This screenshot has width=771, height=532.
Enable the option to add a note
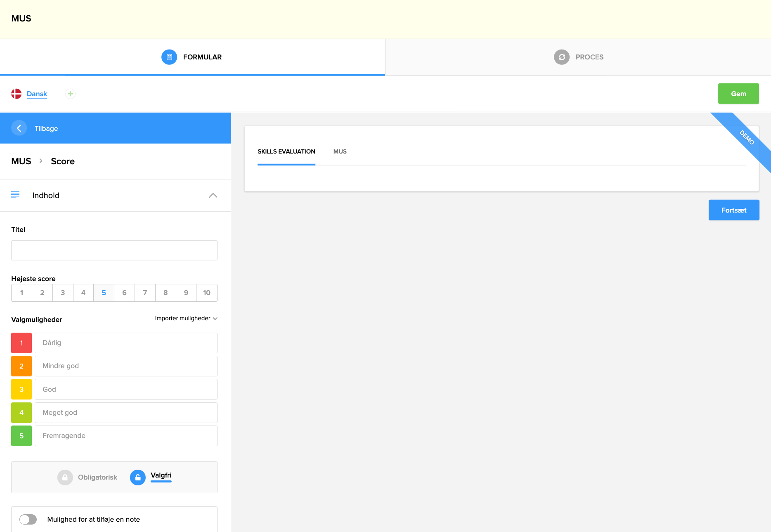[28, 519]
